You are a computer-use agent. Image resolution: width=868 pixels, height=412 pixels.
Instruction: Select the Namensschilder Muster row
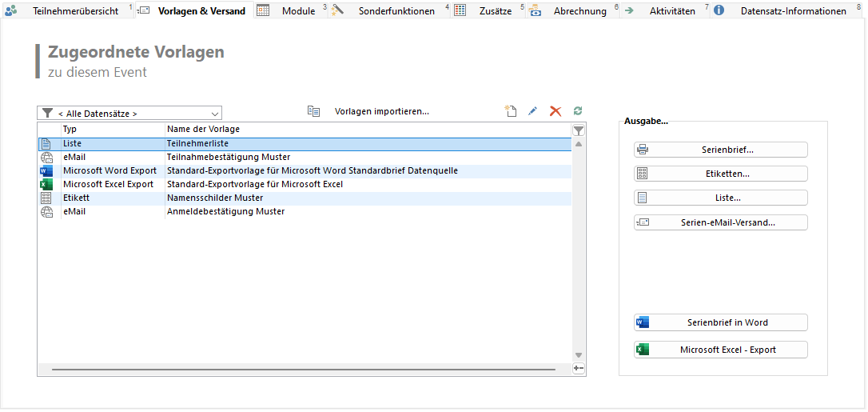click(x=214, y=198)
